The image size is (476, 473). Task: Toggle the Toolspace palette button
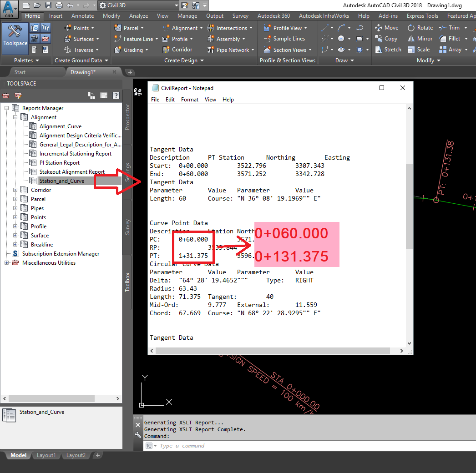tap(15, 38)
